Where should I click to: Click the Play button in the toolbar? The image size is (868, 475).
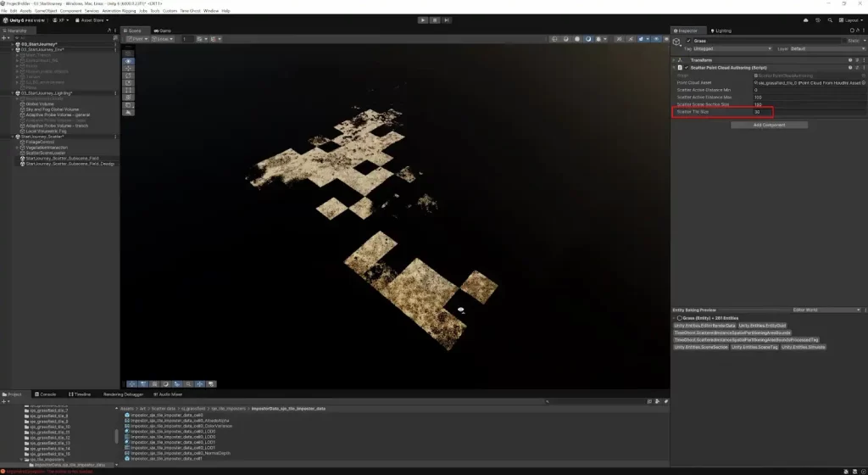(x=422, y=19)
